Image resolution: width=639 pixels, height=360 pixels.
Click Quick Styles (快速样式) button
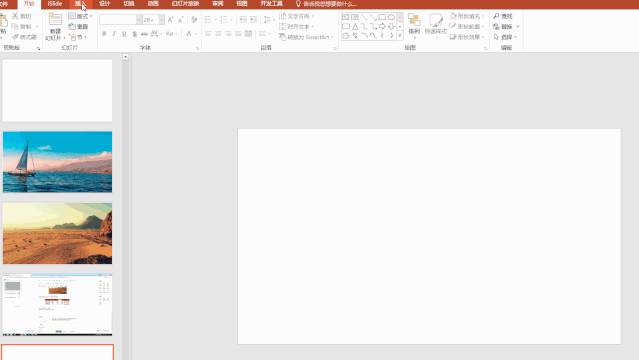[x=436, y=25]
